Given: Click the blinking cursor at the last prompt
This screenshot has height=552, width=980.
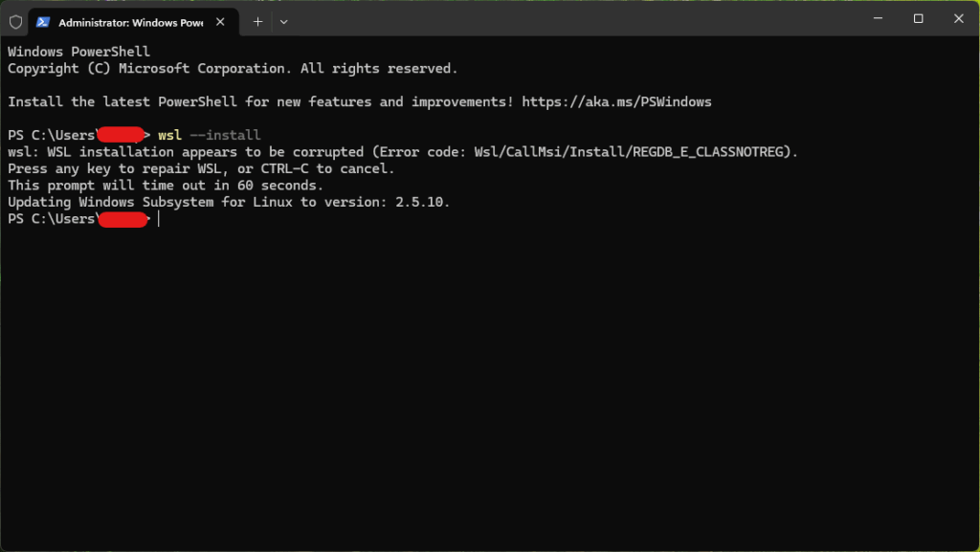Looking at the screenshot, I should point(159,218).
